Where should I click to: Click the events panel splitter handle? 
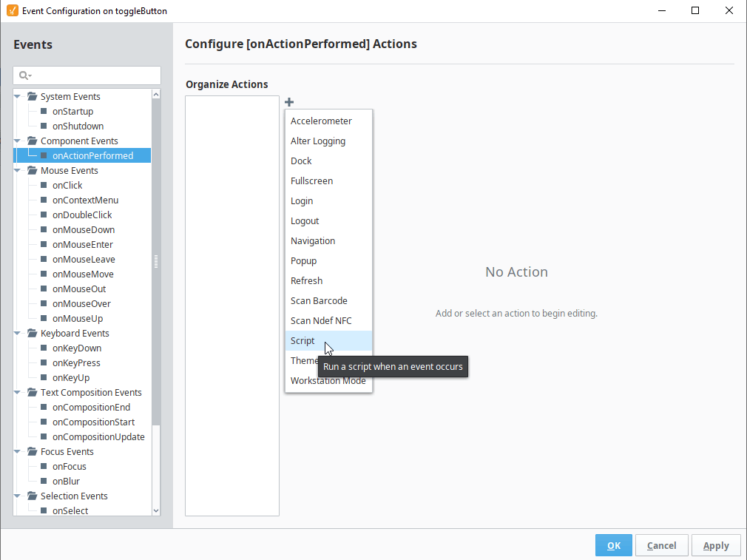[x=156, y=262]
